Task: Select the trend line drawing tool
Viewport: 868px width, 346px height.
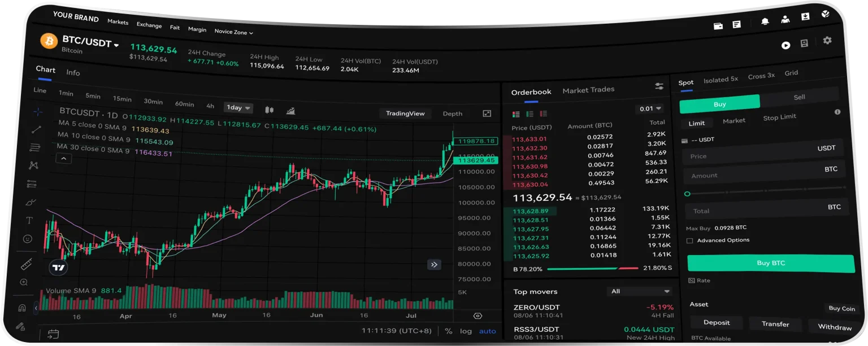Action: tap(37, 129)
